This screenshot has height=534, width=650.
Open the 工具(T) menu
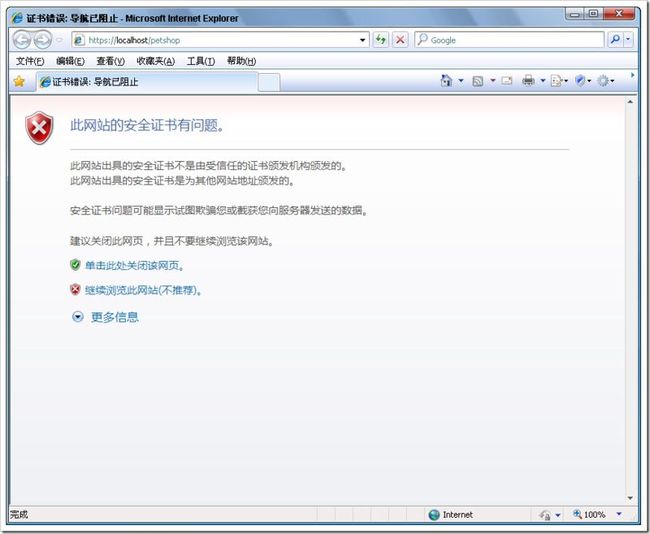[x=201, y=61]
